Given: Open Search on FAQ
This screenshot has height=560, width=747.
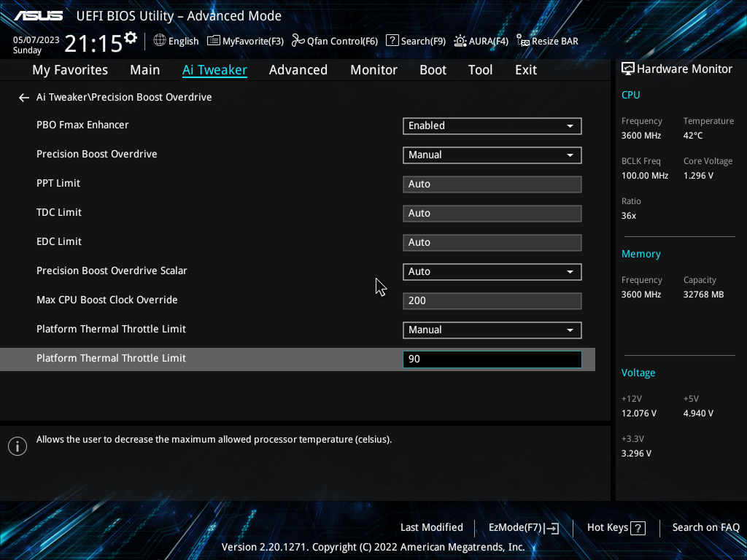Looking at the screenshot, I should coord(705,527).
